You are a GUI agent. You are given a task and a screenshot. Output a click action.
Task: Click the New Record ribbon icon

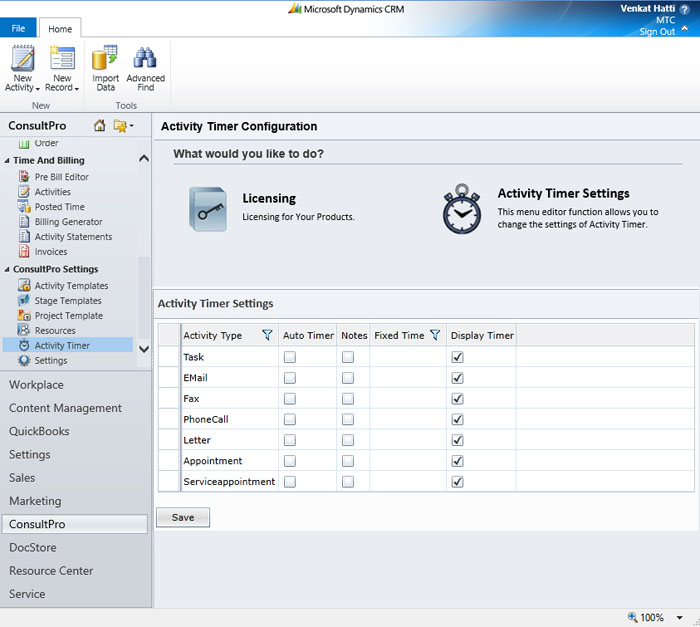[62, 60]
